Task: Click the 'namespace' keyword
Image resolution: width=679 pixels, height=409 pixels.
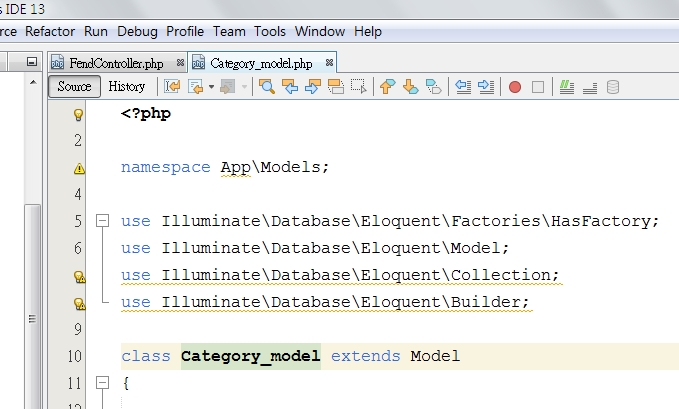Action: [x=165, y=167]
